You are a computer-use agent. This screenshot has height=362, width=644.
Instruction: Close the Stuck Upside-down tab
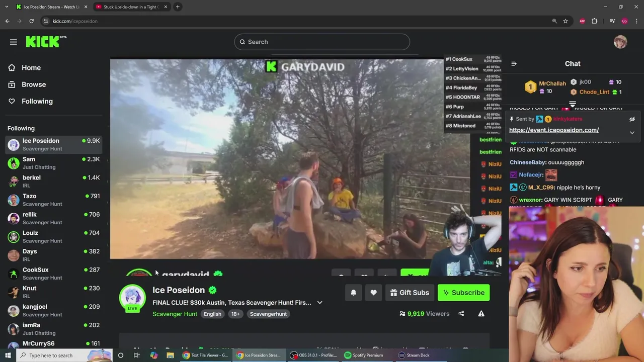[x=166, y=7]
